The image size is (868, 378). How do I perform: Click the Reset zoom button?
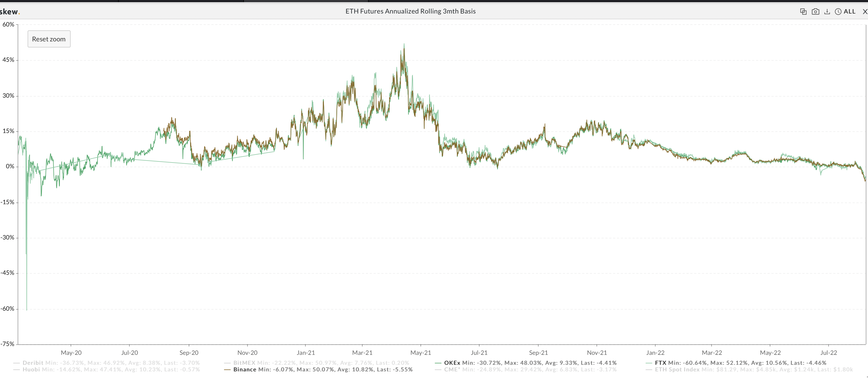tap(49, 39)
